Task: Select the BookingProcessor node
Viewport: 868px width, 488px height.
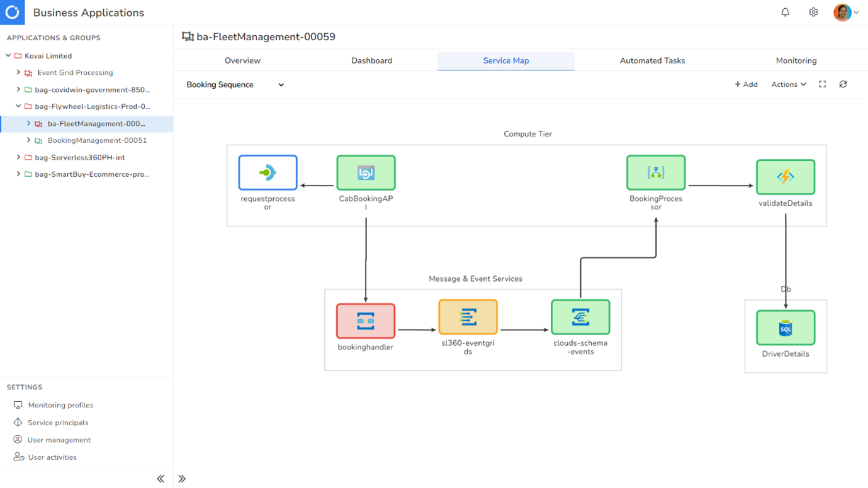Action: pyautogui.click(x=656, y=172)
